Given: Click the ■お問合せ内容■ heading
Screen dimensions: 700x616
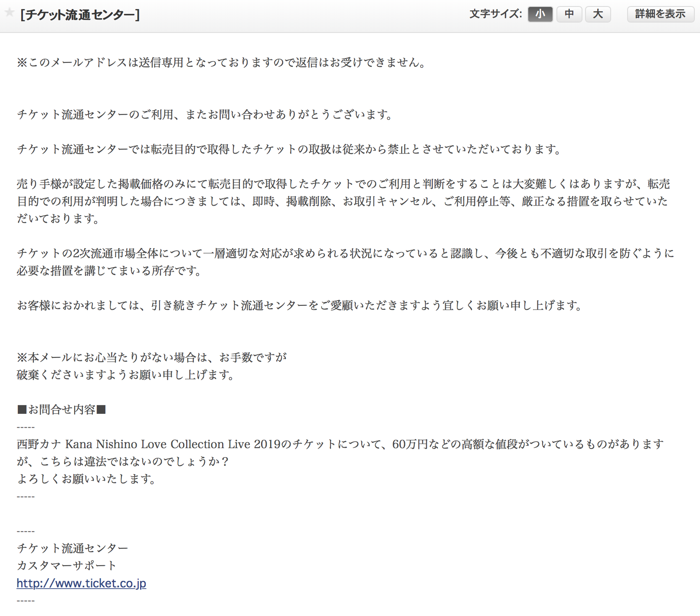Looking at the screenshot, I should tap(61, 410).
